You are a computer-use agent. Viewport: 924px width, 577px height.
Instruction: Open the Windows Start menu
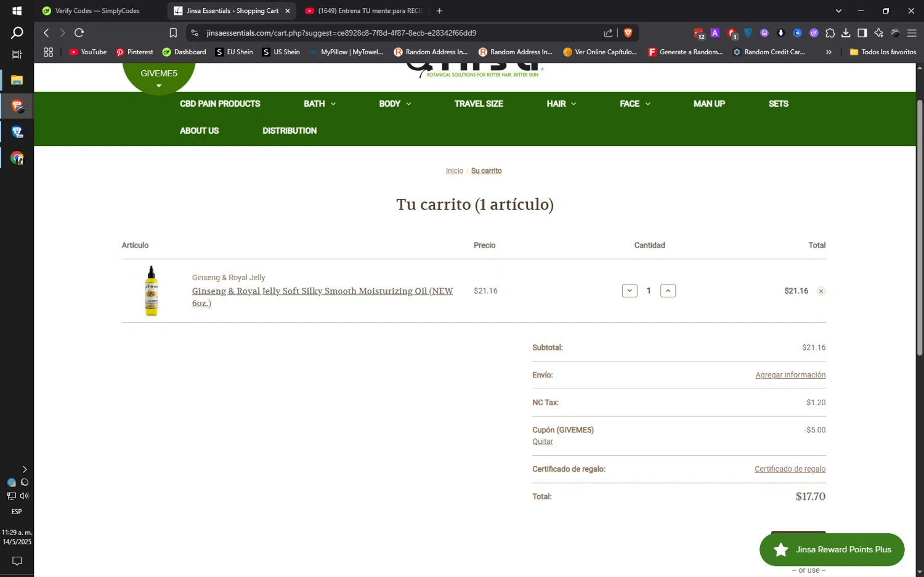pyautogui.click(x=17, y=10)
